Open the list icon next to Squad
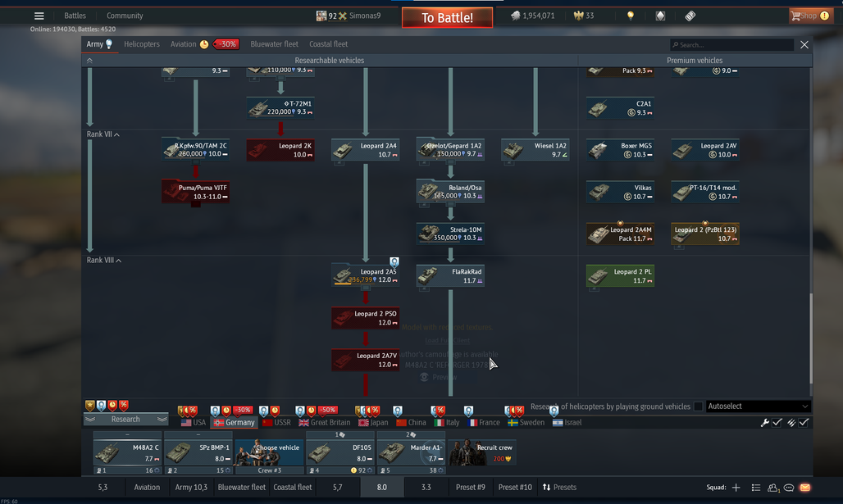This screenshot has height=504, width=843. pyautogui.click(x=756, y=488)
